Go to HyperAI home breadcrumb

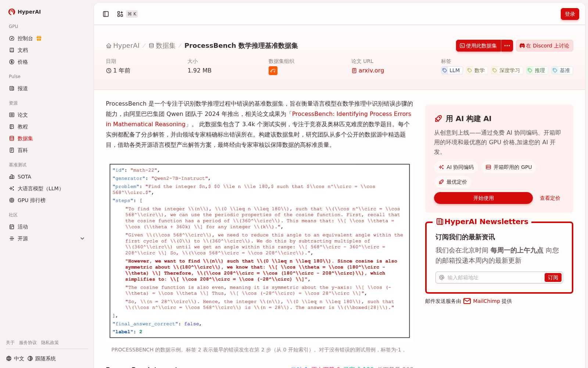(123, 46)
